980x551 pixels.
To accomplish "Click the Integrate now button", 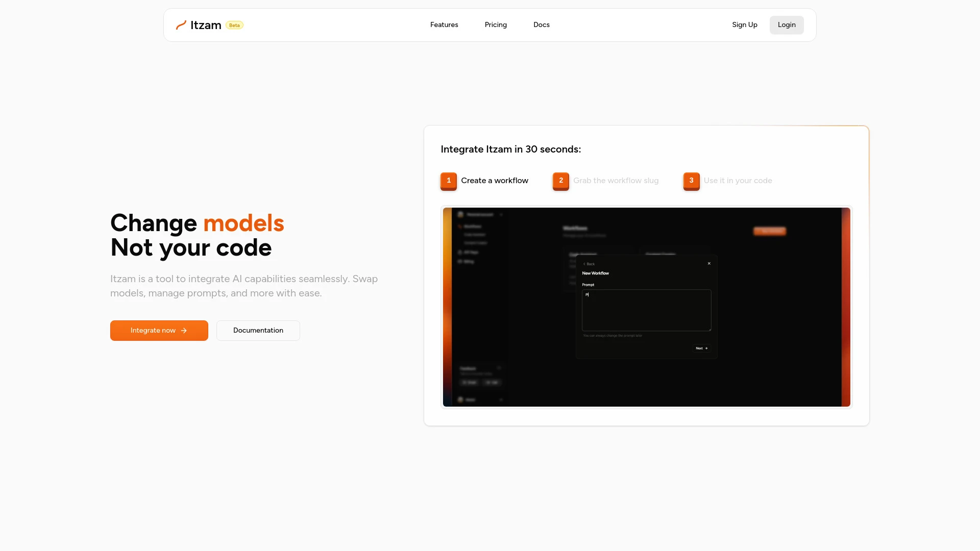I will click(x=159, y=331).
